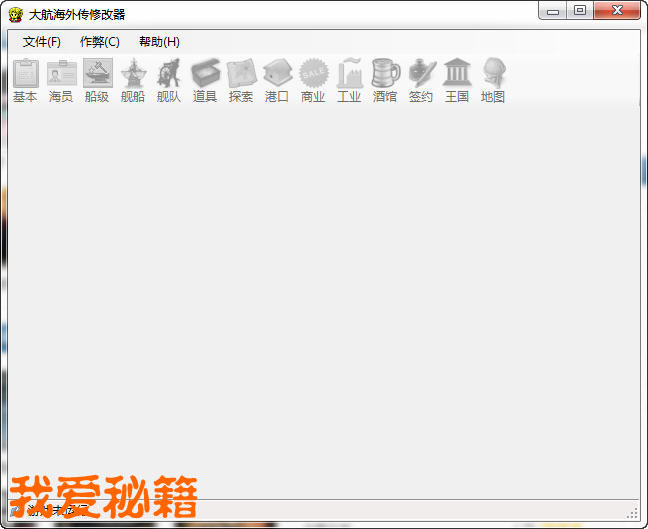Click the resize grip in status bar corner
Viewport: 648px width, 529px height.
point(632,513)
